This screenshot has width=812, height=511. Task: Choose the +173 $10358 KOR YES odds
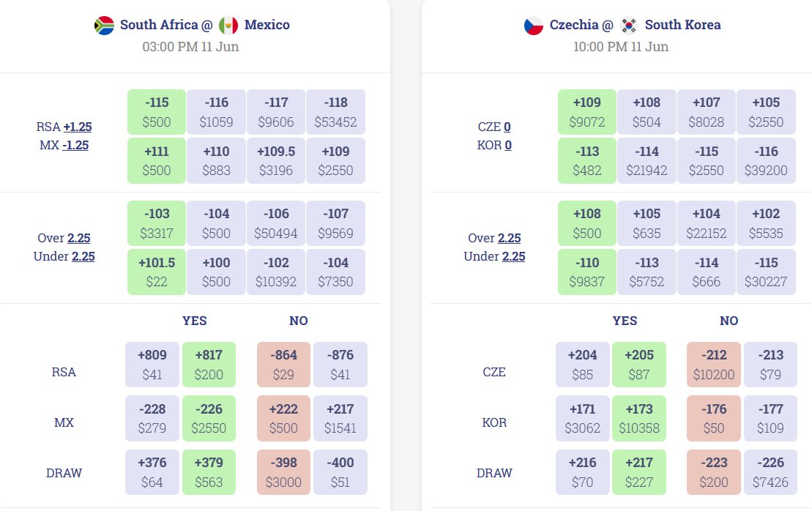639,418
